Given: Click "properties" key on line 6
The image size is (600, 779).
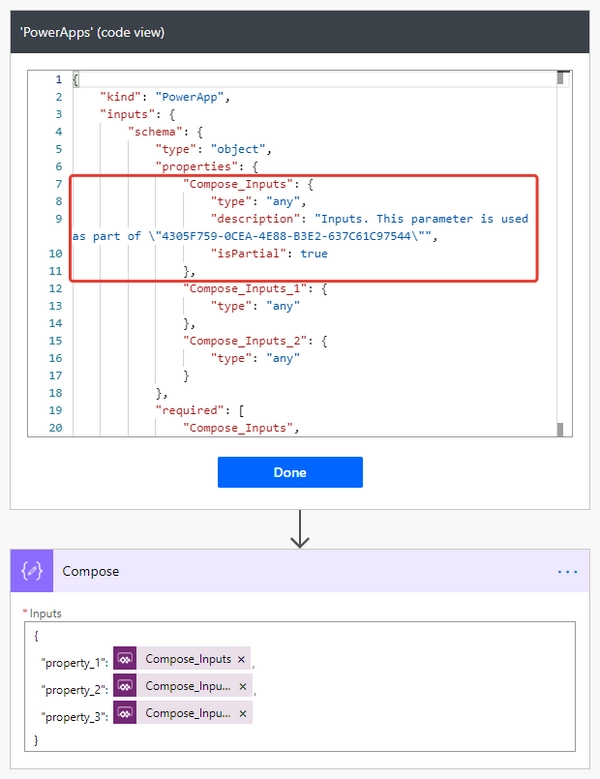Looking at the screenshot, I should 197,166.
